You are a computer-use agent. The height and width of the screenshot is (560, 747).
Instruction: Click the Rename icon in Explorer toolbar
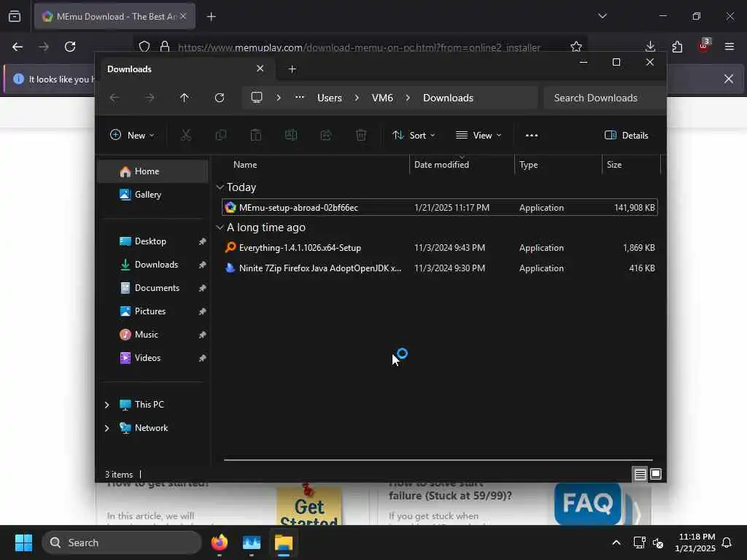tap(291, 135)
